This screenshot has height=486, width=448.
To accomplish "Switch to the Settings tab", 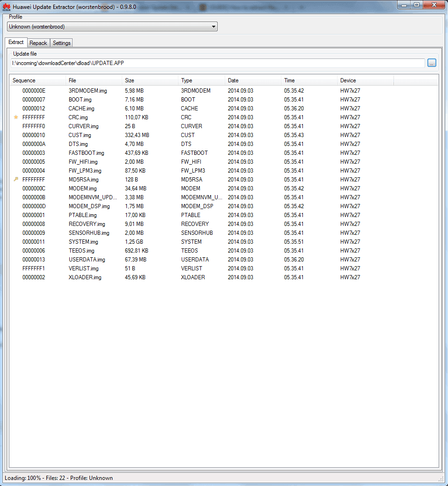I will coord(61,43).
